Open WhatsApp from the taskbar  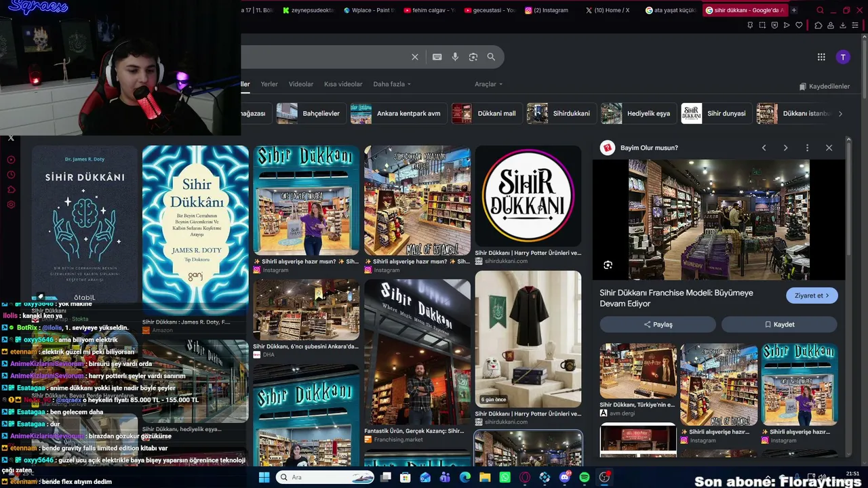(x=505, y=477)
